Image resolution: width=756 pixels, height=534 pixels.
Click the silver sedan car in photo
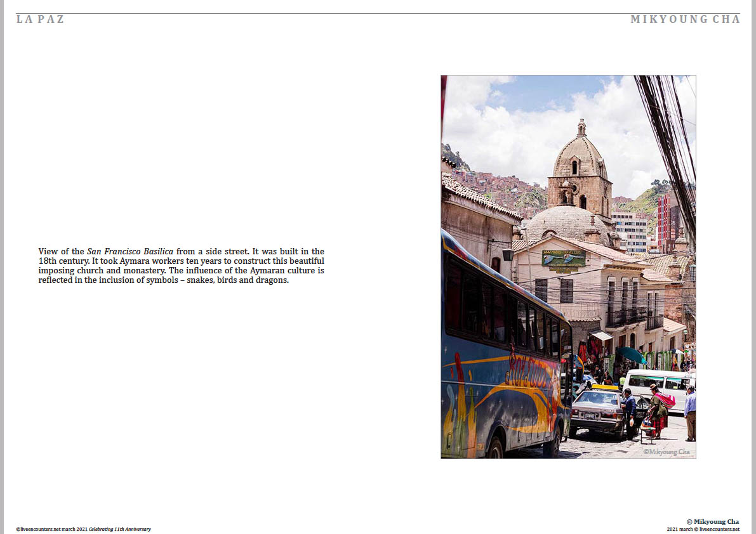point(599,410)
